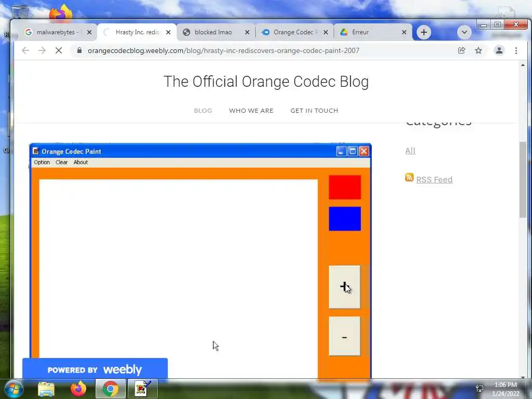
Task: Increase brush size with plus button
Action: [344, 287]
